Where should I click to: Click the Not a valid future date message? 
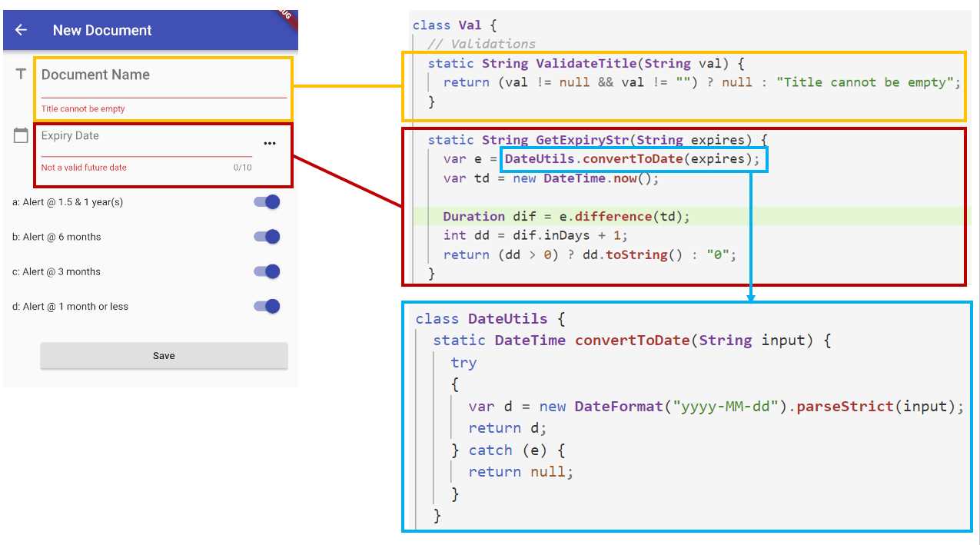click(x=85, y=165)
